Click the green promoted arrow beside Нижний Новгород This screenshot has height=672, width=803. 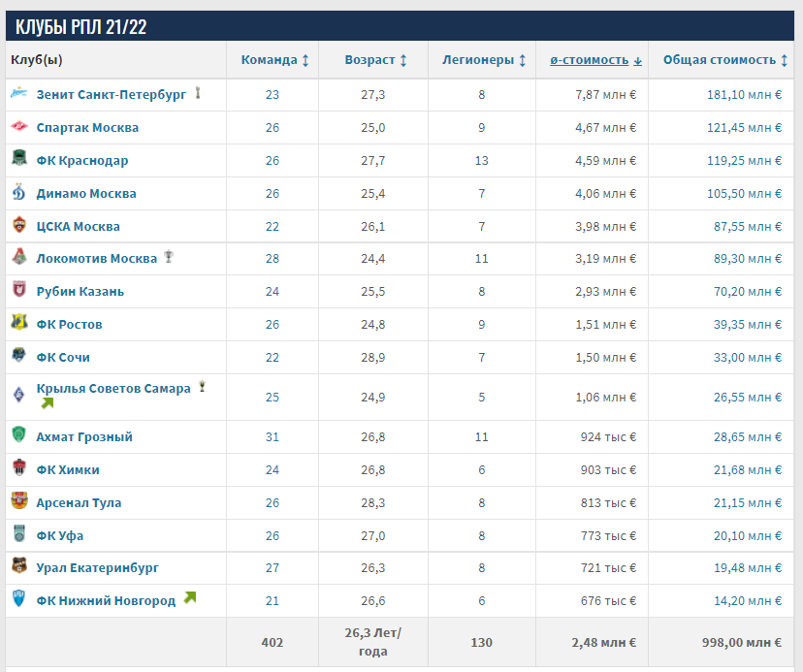[190, 597]
